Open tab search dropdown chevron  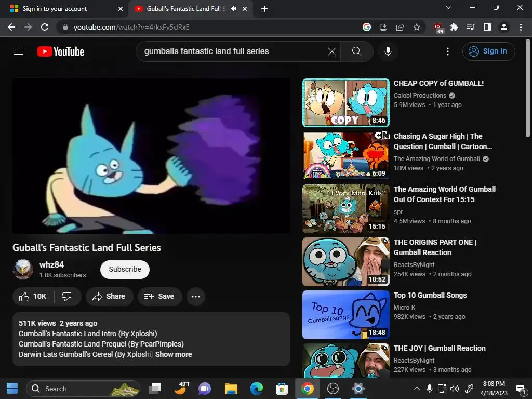point(448,7)
